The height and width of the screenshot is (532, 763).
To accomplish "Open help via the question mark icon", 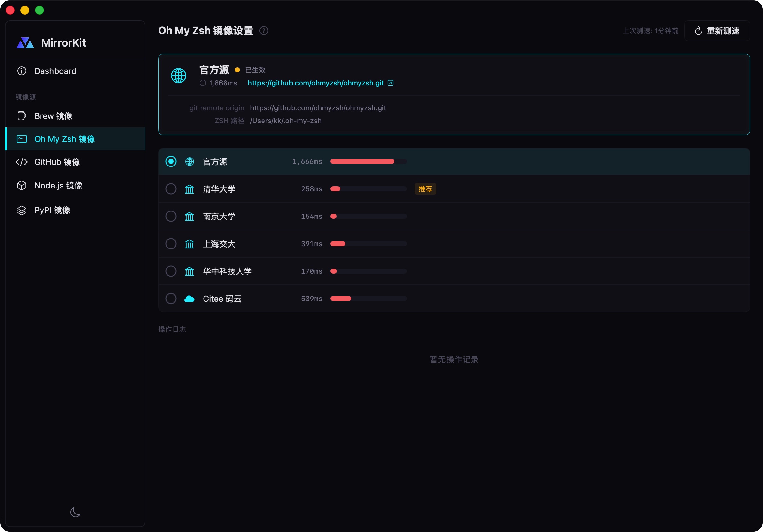I will [x=264, y=31].
